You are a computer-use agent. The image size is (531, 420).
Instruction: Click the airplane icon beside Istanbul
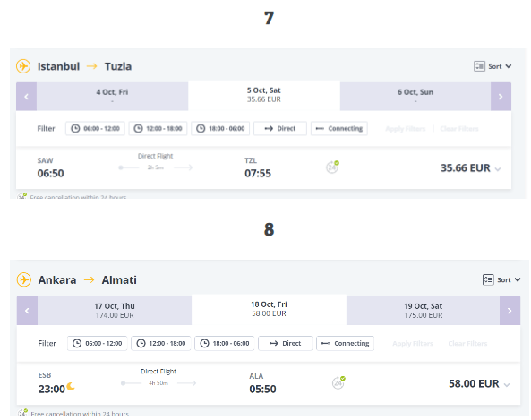pyautogui.click(x=23, y=66)
